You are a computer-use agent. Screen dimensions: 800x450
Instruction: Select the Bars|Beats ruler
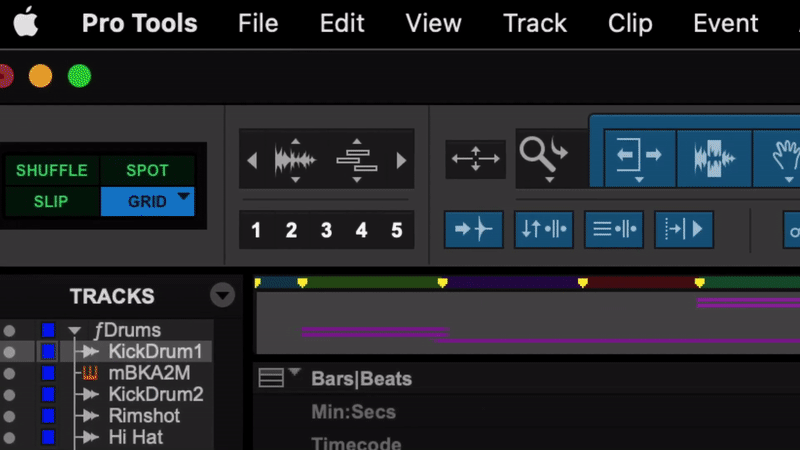click(x=361, y=379)
